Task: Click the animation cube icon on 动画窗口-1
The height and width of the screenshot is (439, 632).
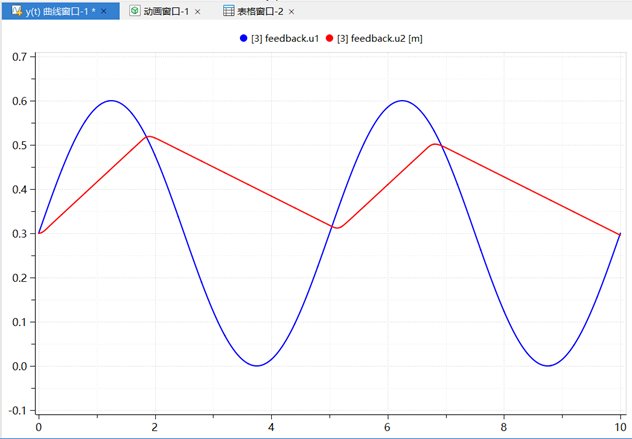Action: tap(135, 11)
